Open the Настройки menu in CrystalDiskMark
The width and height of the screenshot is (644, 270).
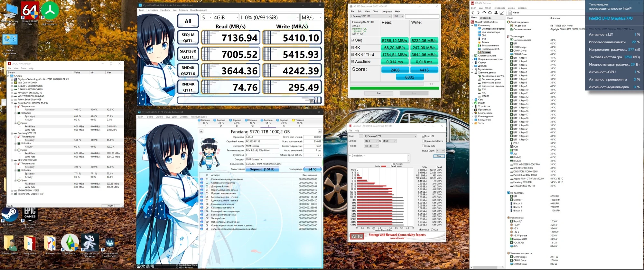coord(152,10)
